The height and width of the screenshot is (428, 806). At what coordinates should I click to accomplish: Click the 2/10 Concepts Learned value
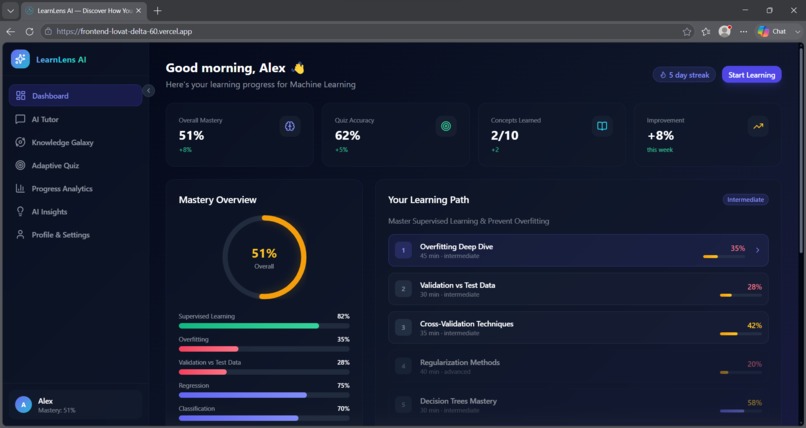tap(505, 136)
